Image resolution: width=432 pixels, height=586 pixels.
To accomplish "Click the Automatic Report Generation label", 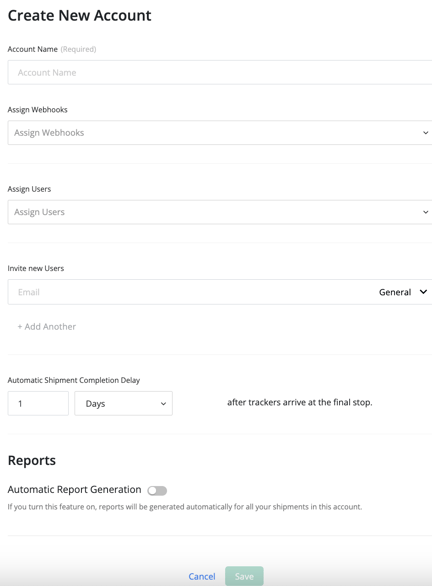I will (x=74, y=490).
